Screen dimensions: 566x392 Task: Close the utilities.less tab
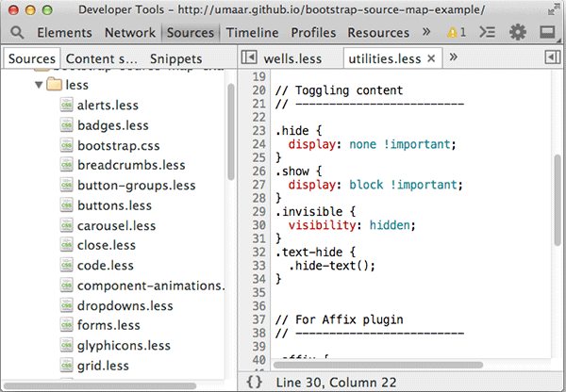click(x=431, y=58)
